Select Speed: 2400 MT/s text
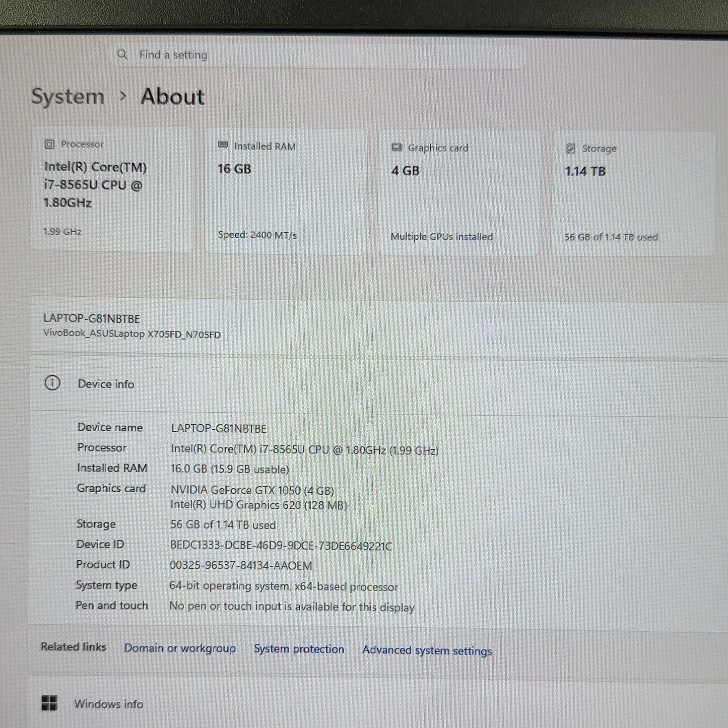Image resolution: width=728 pixels, height=728 pixels. 257,235
